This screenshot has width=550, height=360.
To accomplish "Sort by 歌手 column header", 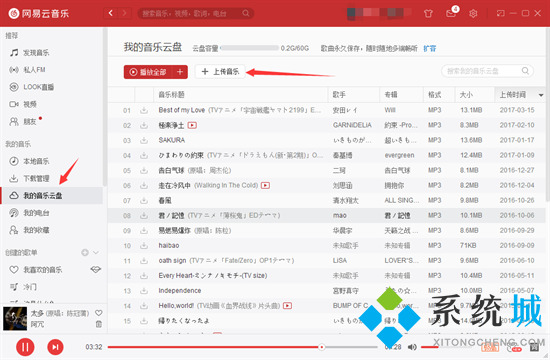I will click(x=354, y=94).
